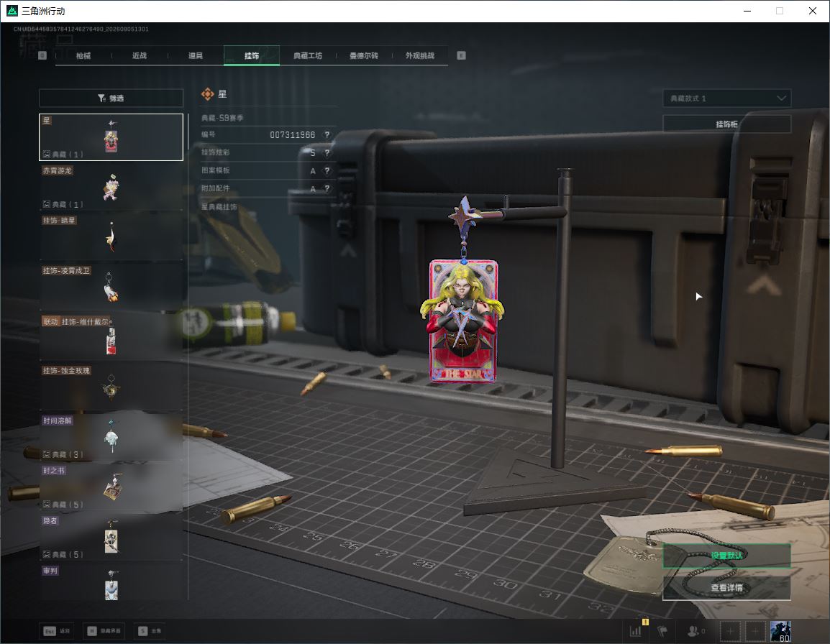The image size is (830, 644).
Task: Open the 外观挑战 tab
Action: tap(420, 55)
